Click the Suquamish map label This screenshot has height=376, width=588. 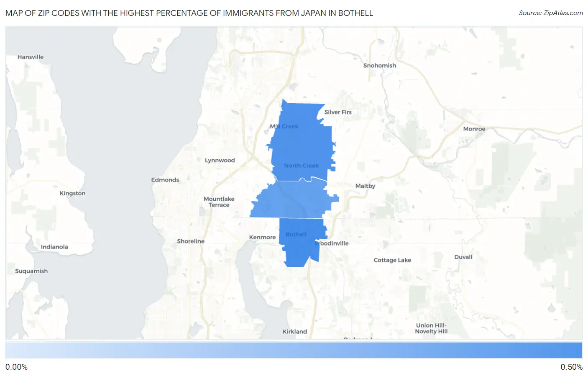31,271
